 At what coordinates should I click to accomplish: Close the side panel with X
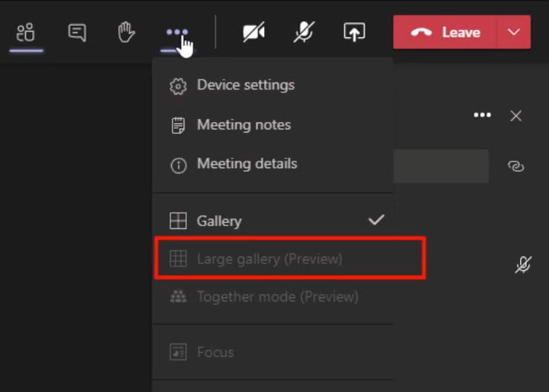click(x=516, y=115)
